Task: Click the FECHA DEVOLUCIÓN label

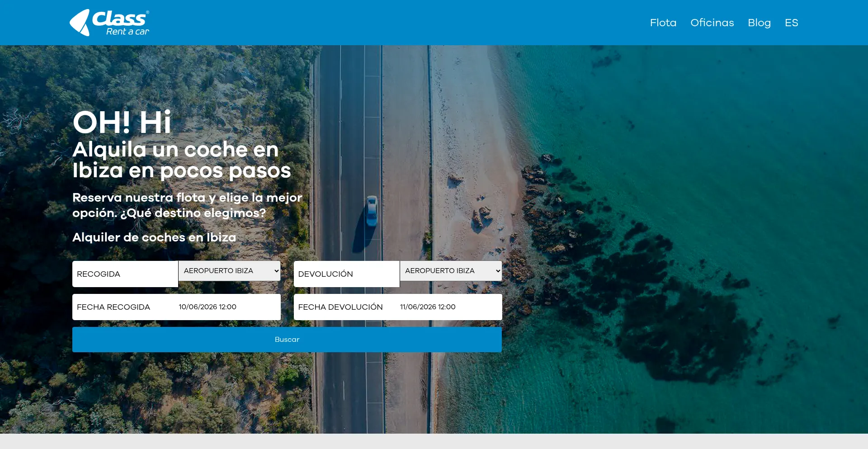Action: pos(340,307)
